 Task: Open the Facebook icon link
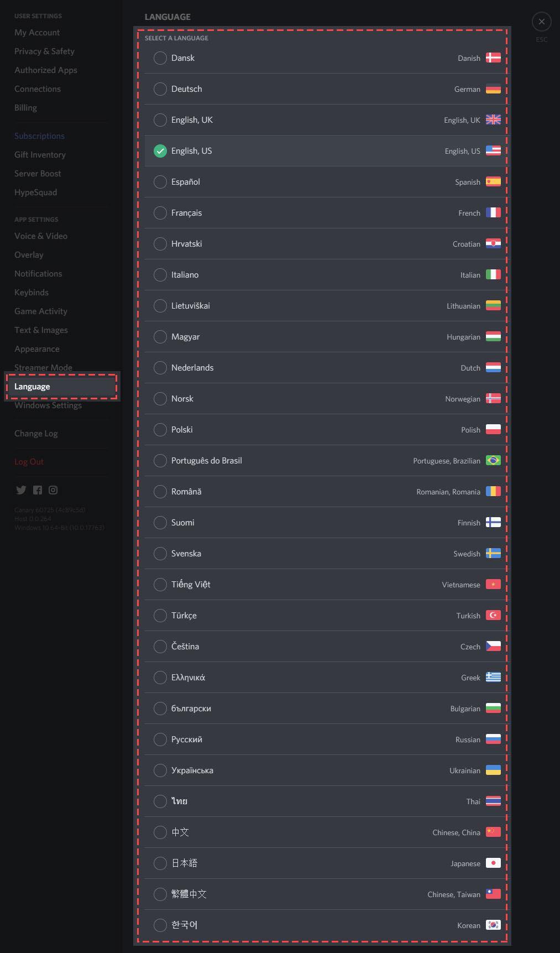(x=38, y=490)
